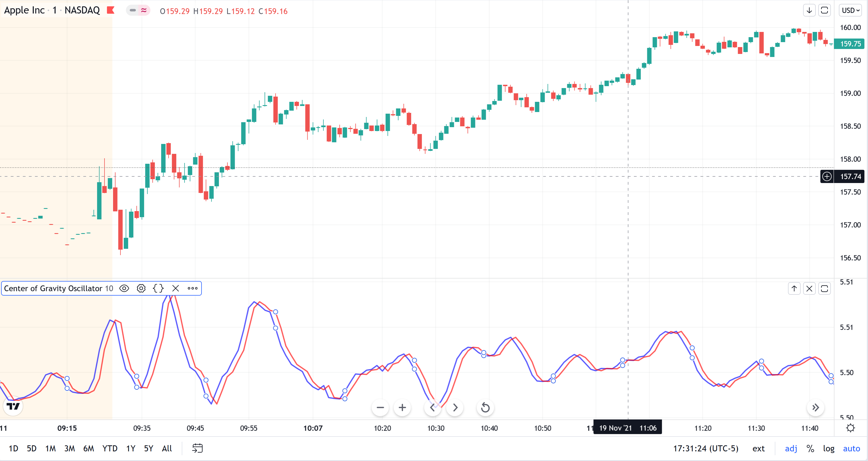Open timezone menu 17:31:24 (UTC-5)
The image size is (868, 461).
706,449
